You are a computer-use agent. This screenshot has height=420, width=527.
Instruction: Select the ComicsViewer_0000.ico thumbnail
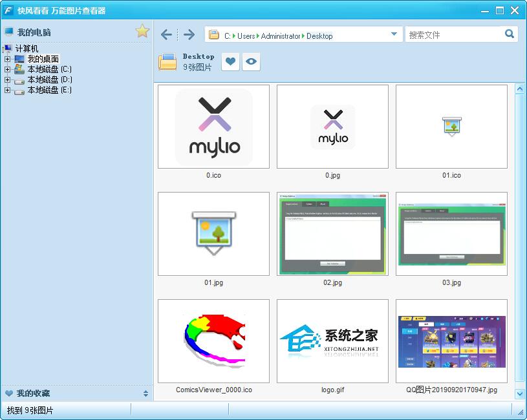click(214, 341)
